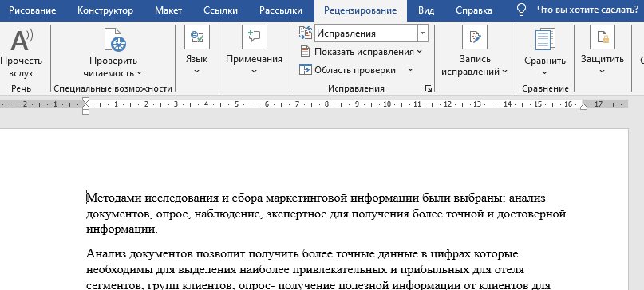Click the Прочесть вслух label
Image resolution: width=644 pixels, height=290 pixels.
[x=22, y=67]
